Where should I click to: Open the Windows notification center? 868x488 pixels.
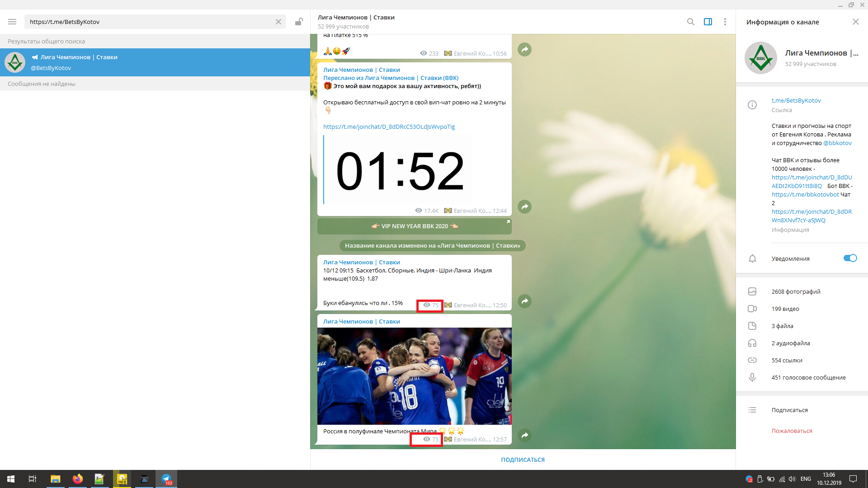tap(853, 479)
